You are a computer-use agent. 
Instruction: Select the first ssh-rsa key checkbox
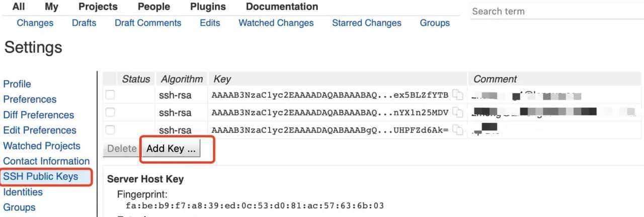click(110, 94)
